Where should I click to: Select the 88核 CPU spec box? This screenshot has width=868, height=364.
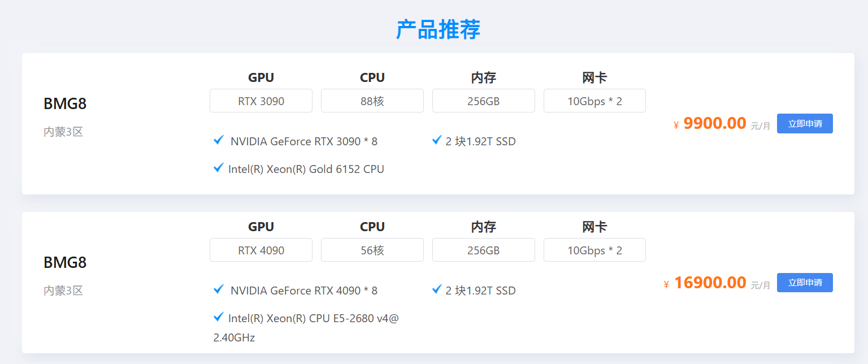372,100
